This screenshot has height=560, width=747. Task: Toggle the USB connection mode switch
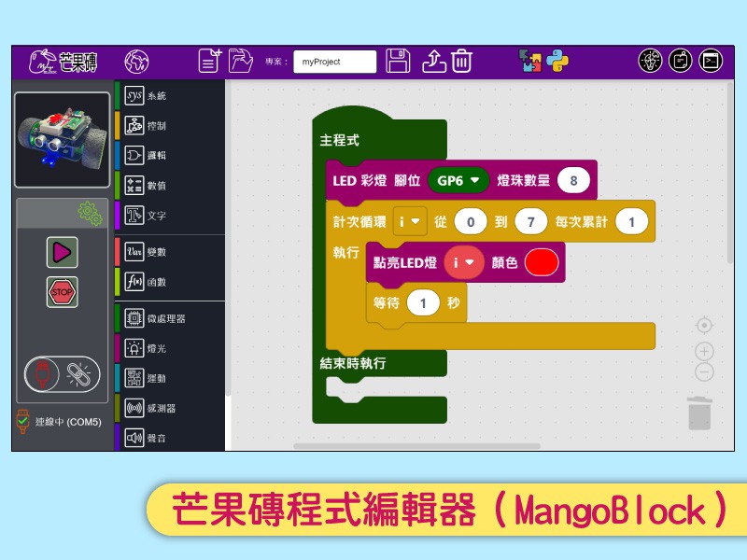[x=62, y=374]
